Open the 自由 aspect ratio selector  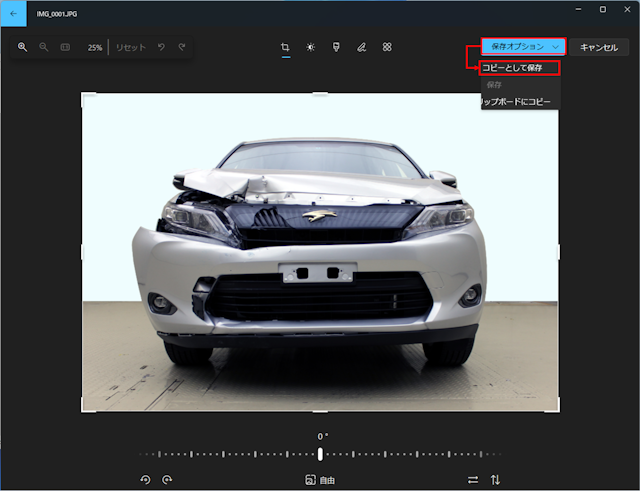[320, 480]
